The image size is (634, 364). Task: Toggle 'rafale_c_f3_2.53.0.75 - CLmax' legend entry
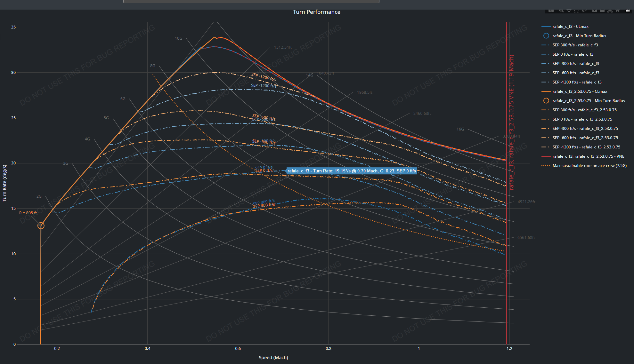[x=580, y=91]
